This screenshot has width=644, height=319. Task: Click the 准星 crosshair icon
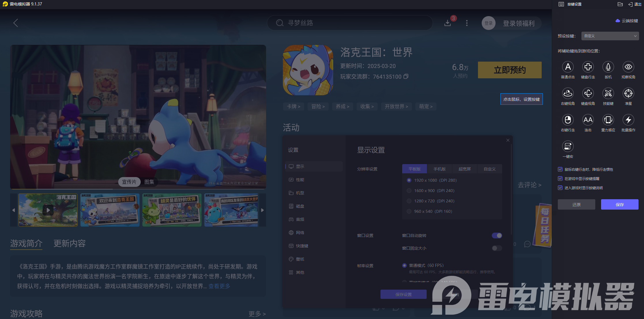(628, 94)
